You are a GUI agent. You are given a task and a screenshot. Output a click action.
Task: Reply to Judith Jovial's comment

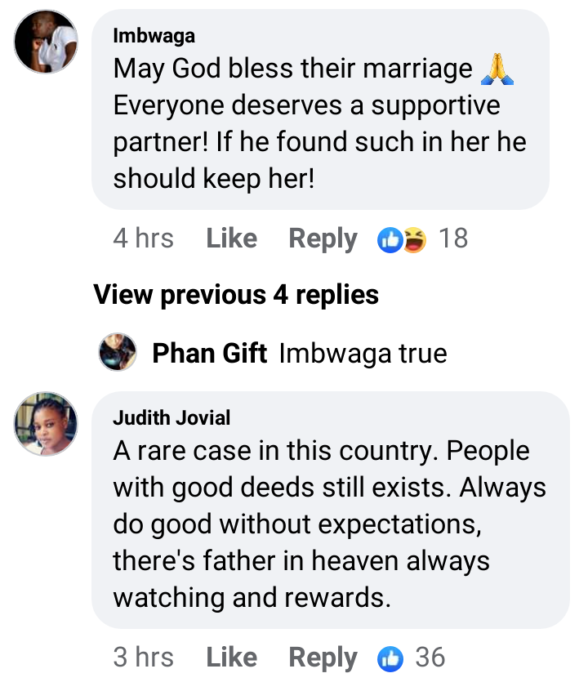(323, 658)
